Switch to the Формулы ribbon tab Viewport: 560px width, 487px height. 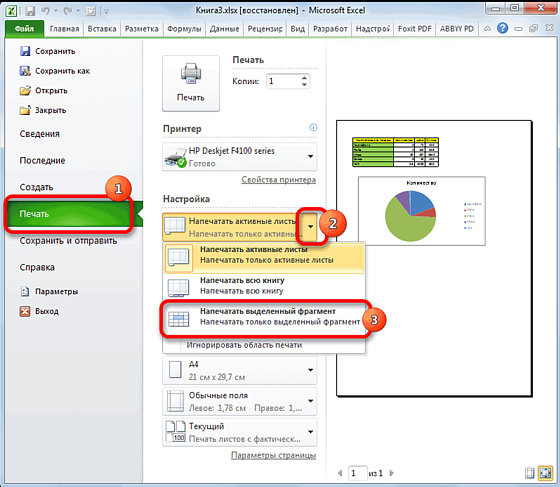point(184,29)
